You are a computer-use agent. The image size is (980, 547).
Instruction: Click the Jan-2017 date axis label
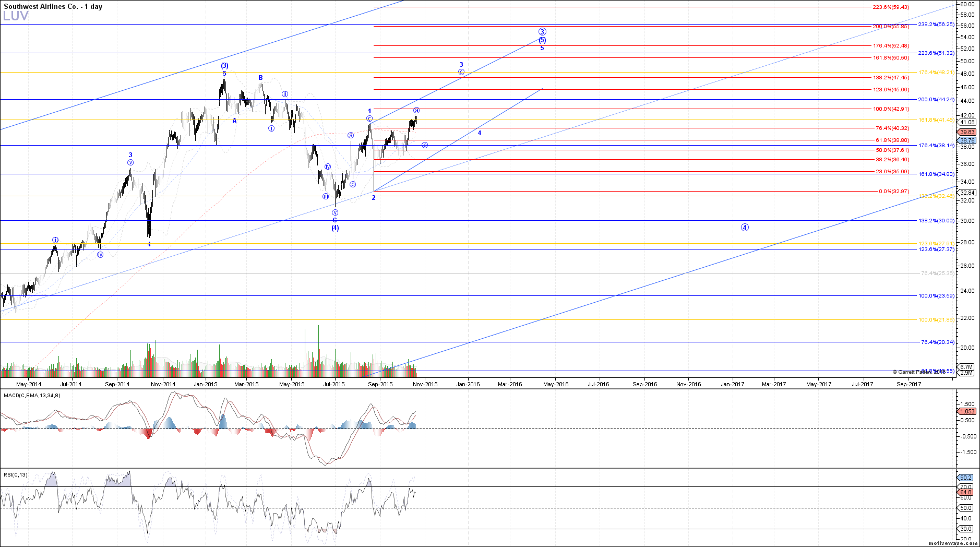733,385
